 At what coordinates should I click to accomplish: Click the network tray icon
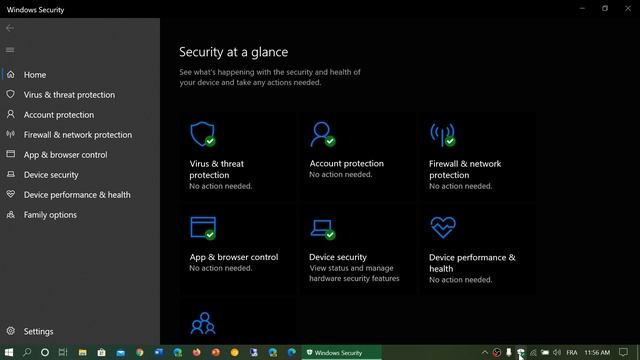click(x=533, y=352)
